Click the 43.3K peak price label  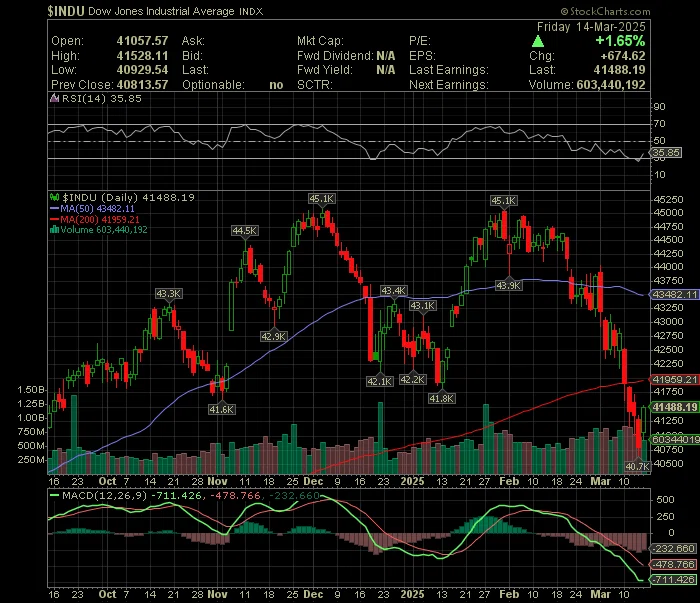click(x=168, y=294)
